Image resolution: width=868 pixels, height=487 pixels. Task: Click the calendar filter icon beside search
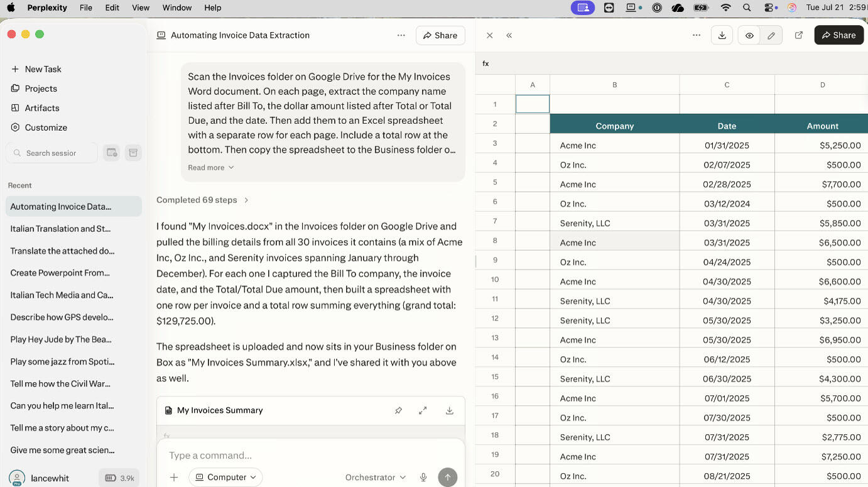(112, 153)
